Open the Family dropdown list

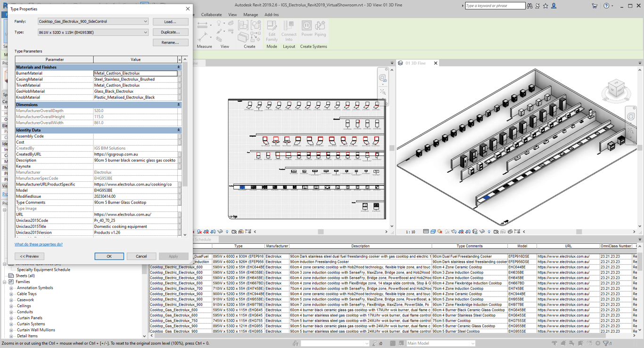point(145,22)
